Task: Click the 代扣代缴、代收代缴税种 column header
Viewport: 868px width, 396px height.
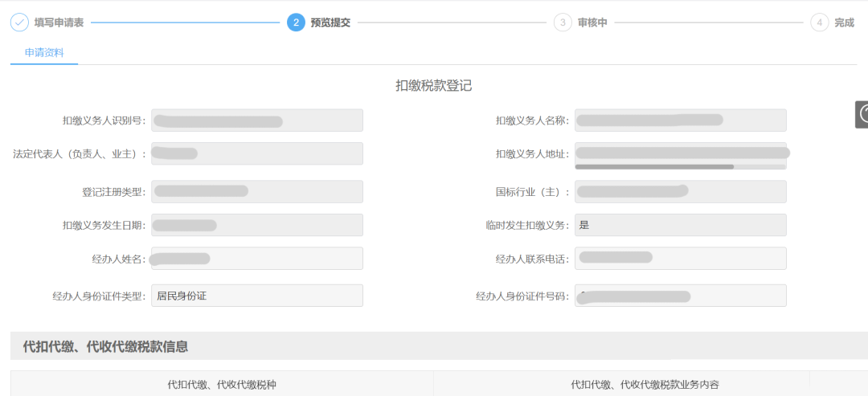Action: pyautogui.click(x=222, y=385)
